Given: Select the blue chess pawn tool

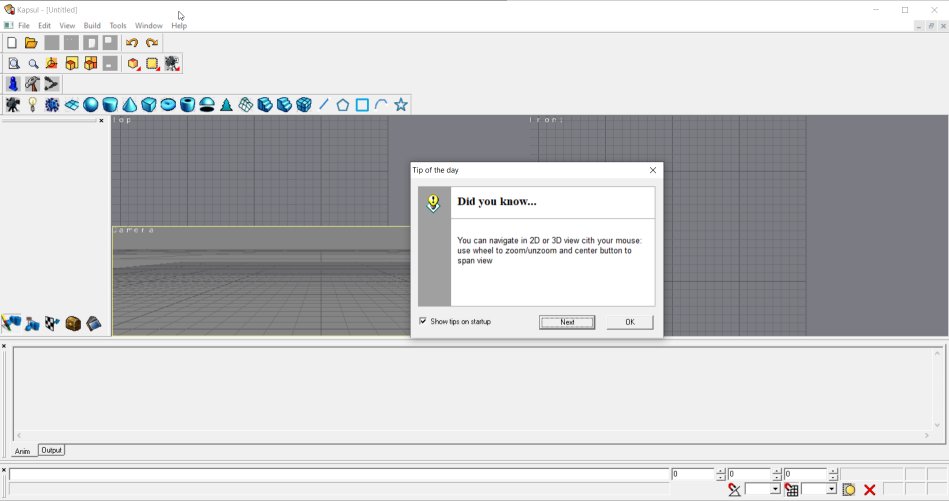Looking at the screenshot, I should pos(13,84).
